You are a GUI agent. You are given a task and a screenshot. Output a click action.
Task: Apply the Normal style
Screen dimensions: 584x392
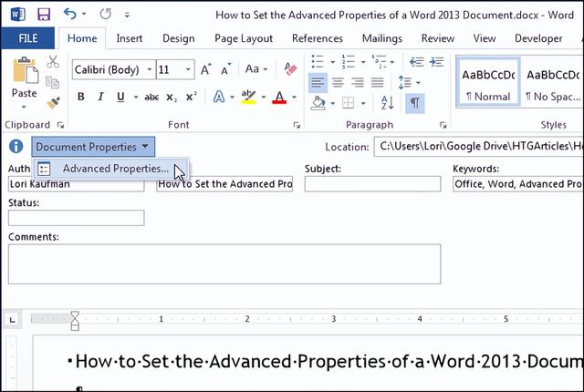pyautogui.click(x=488, y=82)
